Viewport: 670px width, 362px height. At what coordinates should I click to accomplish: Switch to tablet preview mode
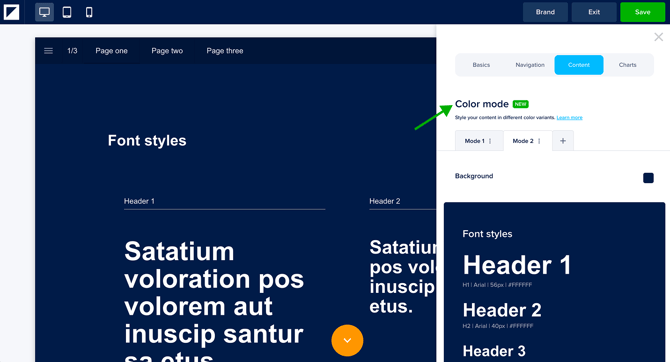67,12
